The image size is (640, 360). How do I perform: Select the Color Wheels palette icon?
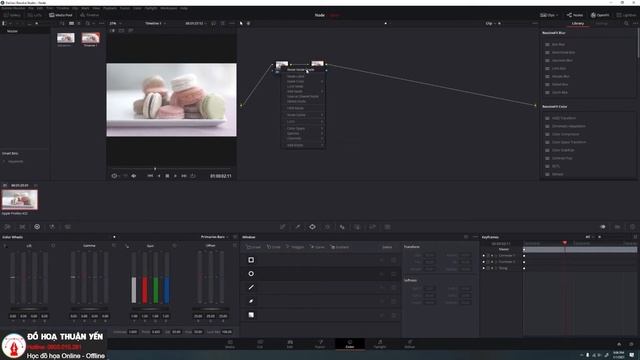pyautogui.click(x=37, y=227)
